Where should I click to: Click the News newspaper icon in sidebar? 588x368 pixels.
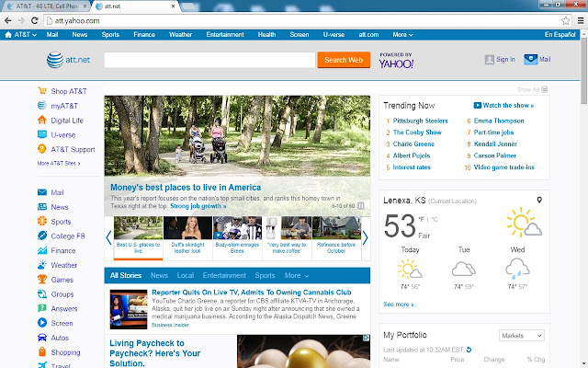[42, 207]
